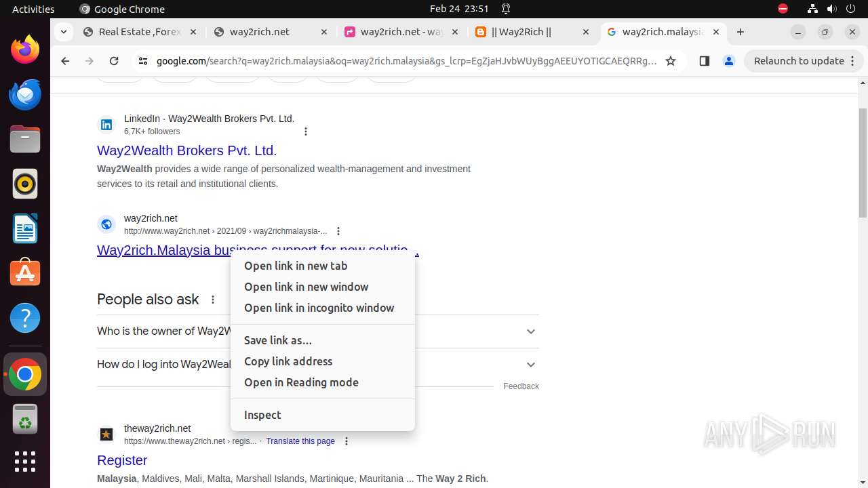Reload the current Google search page
The image size is (868, 488).
click(x=114, y=61)
